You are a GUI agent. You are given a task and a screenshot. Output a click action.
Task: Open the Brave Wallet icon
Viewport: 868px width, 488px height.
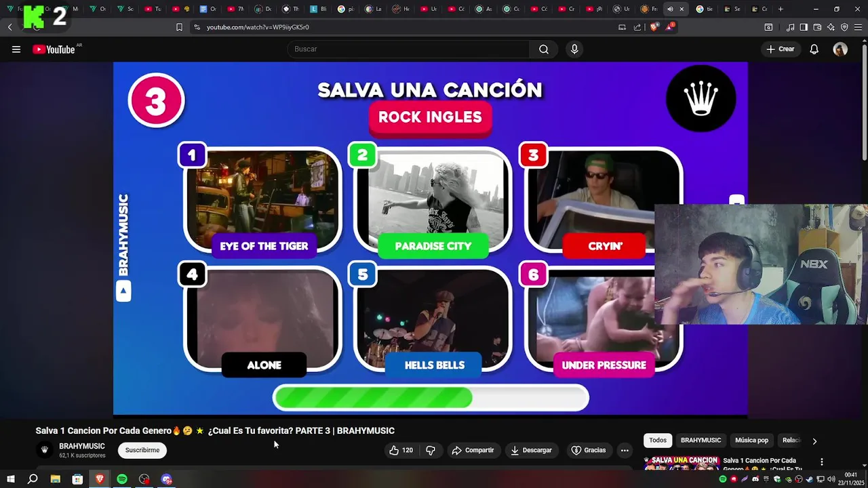tap(817, 27)
